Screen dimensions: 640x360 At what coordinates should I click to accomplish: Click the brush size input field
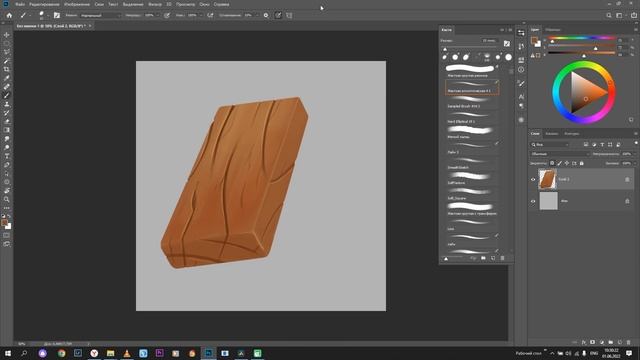point(489,41)
